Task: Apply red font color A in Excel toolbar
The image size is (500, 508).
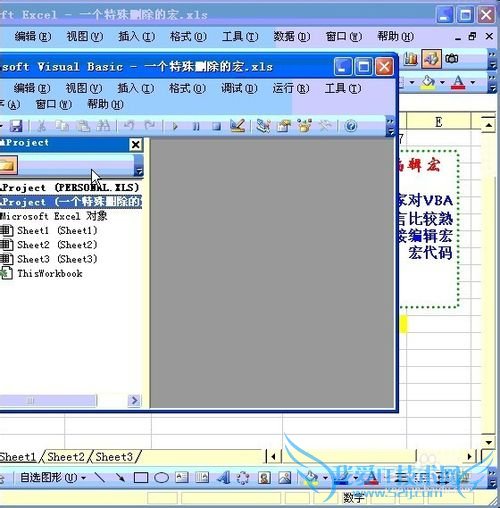Action: pyautogui.click(x=458, y=82)
